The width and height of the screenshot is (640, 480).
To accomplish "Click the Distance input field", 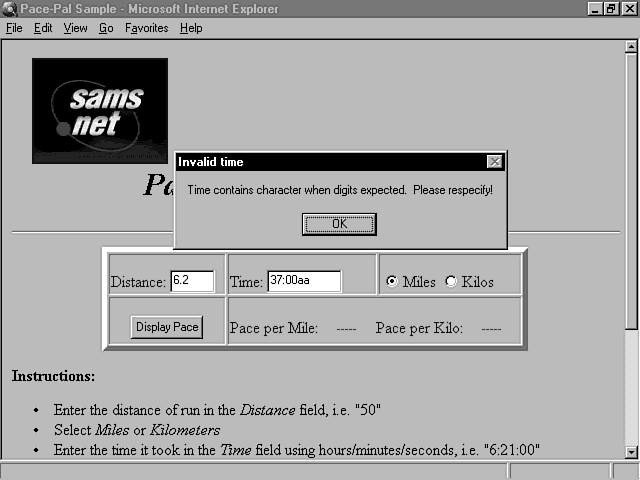I will click(x=192, y=282).
